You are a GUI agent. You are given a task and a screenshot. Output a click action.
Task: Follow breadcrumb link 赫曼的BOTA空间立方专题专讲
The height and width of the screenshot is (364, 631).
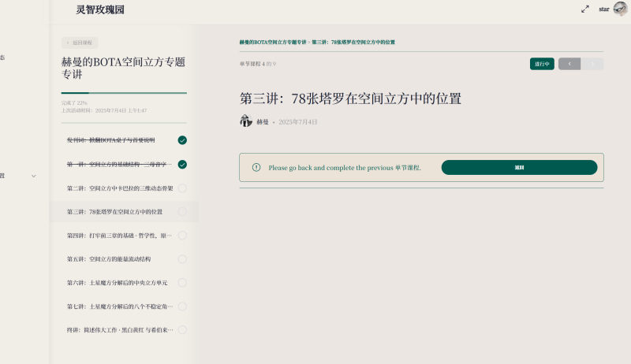(273, 43)
